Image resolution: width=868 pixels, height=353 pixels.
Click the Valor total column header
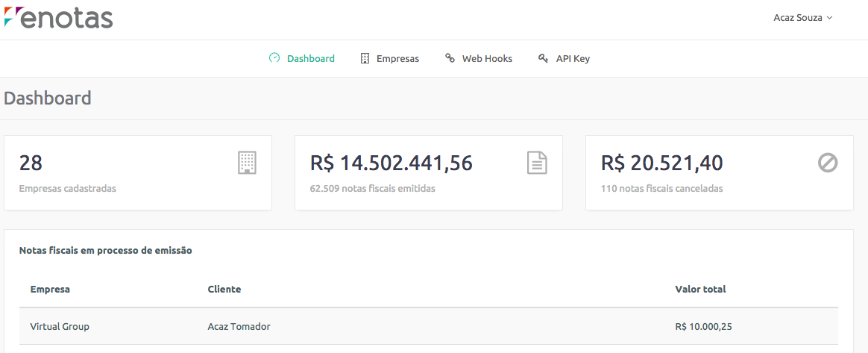(700, 290)
